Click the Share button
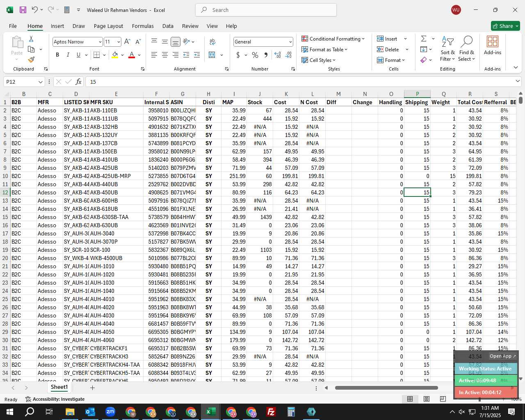525x420 pixels. pyautogui.click(x=505, y=26)
